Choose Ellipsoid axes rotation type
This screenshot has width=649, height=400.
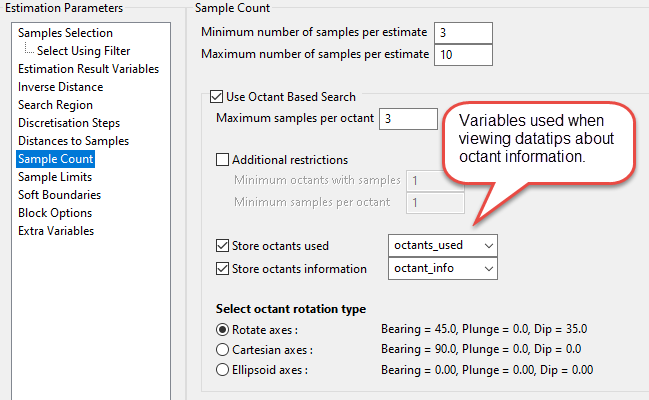(x=223, y=369)
